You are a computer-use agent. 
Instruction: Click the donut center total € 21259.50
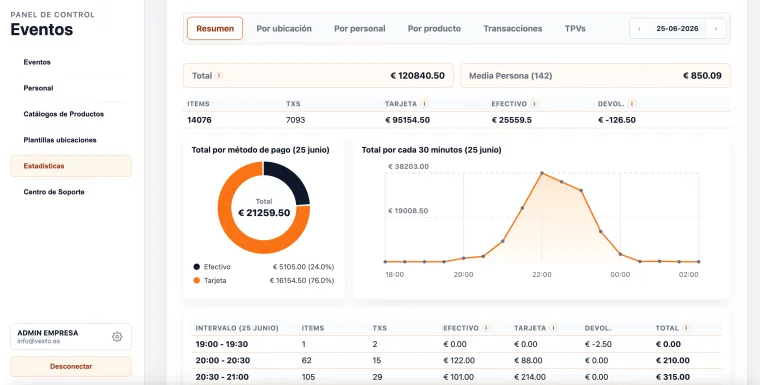264,213
